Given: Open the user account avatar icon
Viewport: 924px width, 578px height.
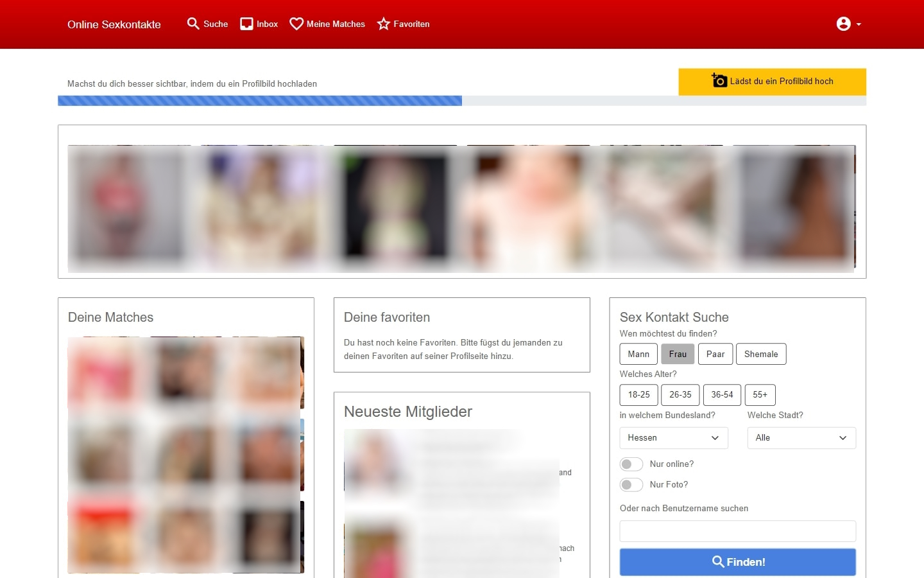Looking at the screenshot, I should [843, 24].
